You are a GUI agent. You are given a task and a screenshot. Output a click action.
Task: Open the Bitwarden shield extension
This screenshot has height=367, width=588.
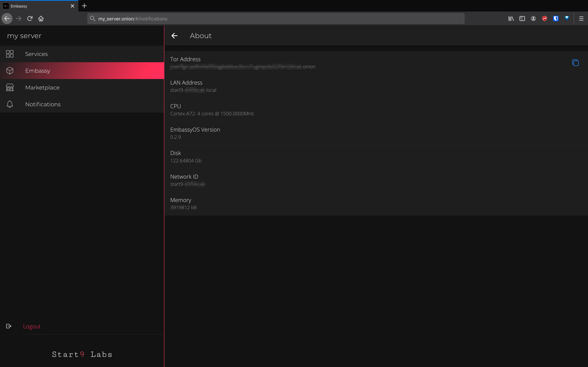click(x=555, y=19)
